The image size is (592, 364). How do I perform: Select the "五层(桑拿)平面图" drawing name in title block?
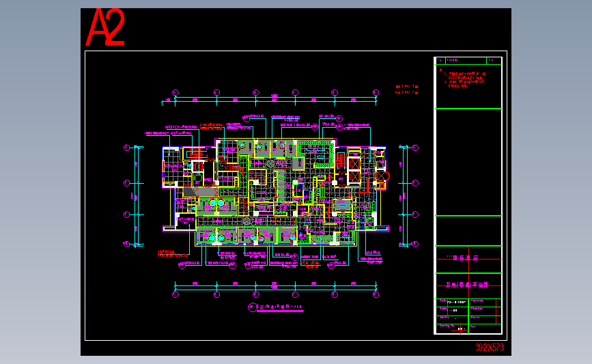tap(467, 285)
